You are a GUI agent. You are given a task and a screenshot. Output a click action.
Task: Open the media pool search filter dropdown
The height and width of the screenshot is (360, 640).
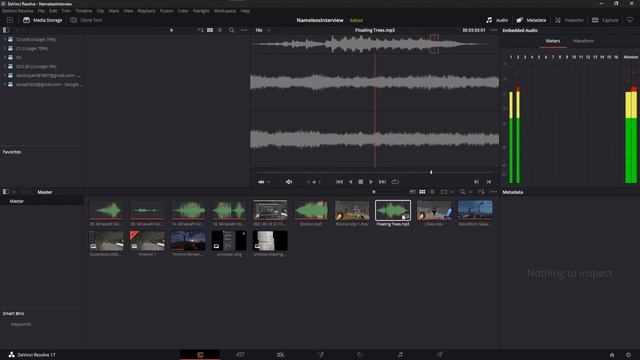point(470,192)
